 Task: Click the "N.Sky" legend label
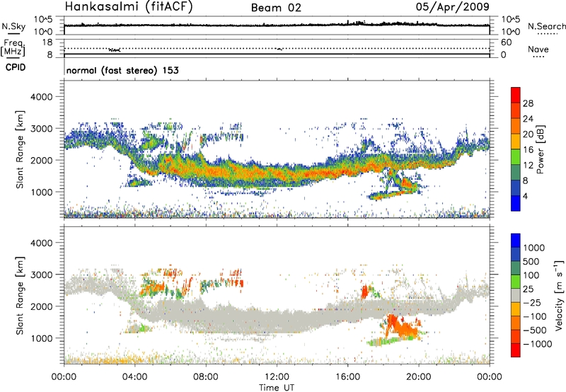[13, 26]
